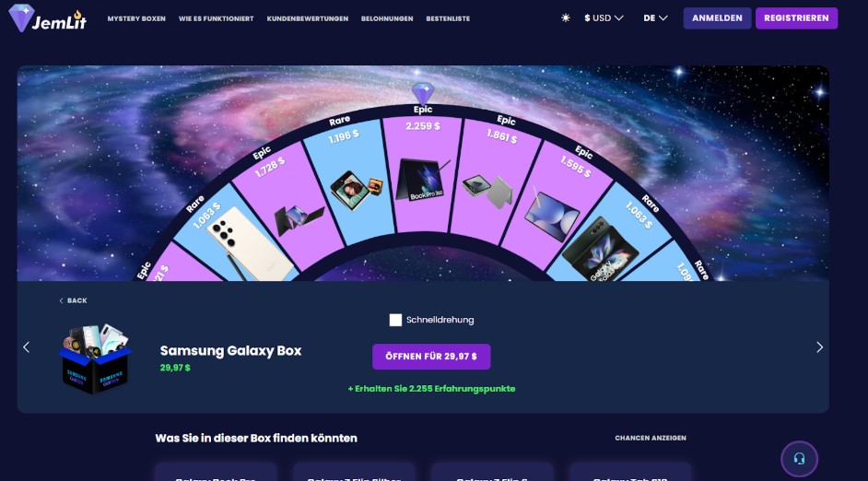868x481 pixels.
Task: Open the headset support chat icon
Action: 799,458
